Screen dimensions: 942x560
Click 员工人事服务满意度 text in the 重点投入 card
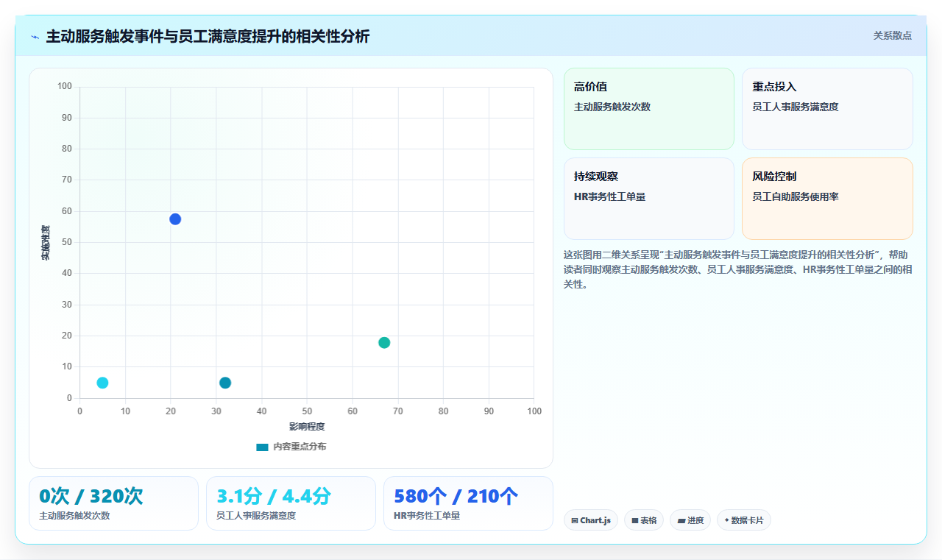click(796, 107)
